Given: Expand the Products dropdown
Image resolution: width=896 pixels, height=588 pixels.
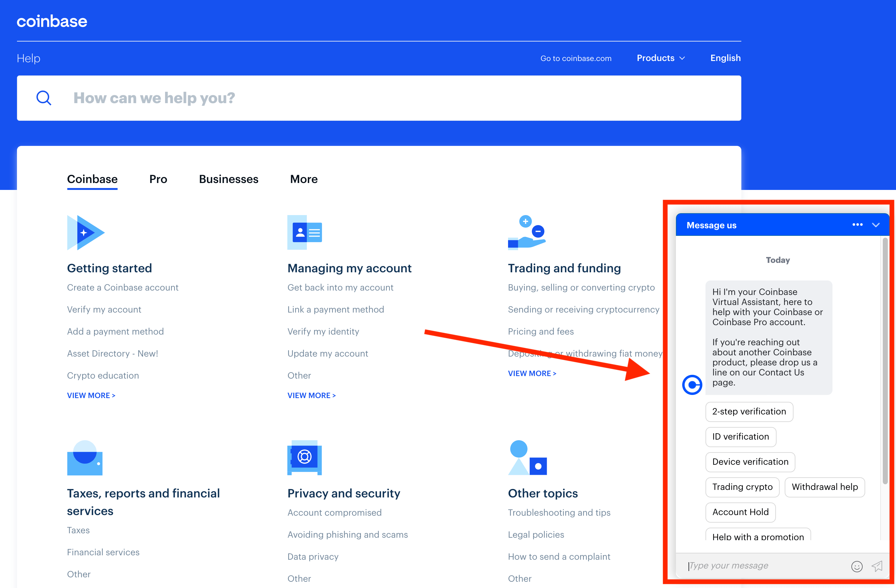Looking at the screenshot, I should (x=661, y=58).
